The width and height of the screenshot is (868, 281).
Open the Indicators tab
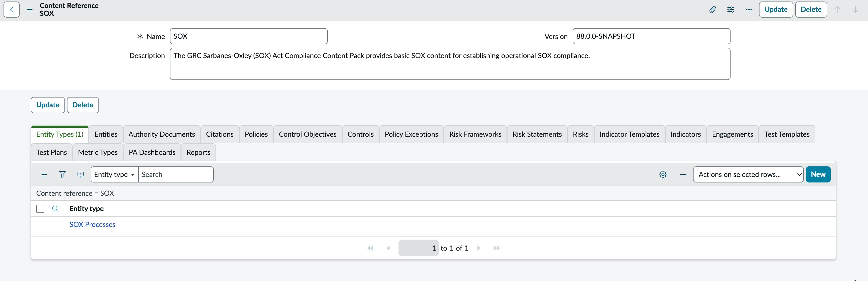pos(685,134)
